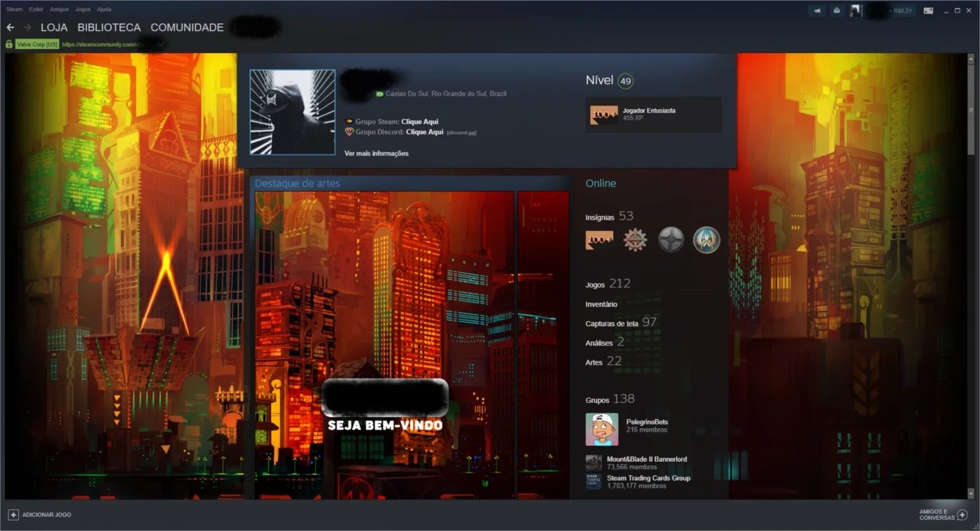The image size is (980, 531).
Task: Click the Destaque de artes heading
Action: tap(297, 183)
